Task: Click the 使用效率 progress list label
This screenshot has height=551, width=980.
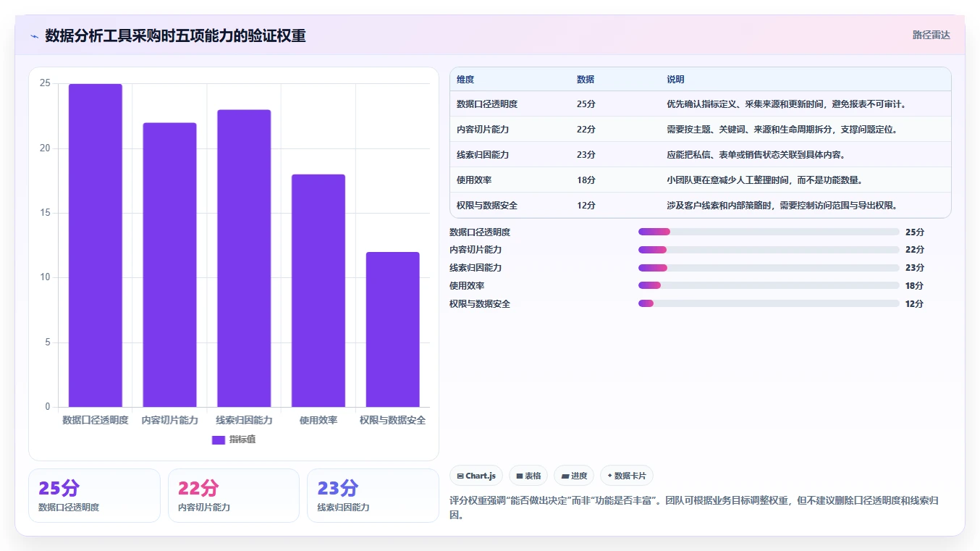Action: (x=467, y=285)
